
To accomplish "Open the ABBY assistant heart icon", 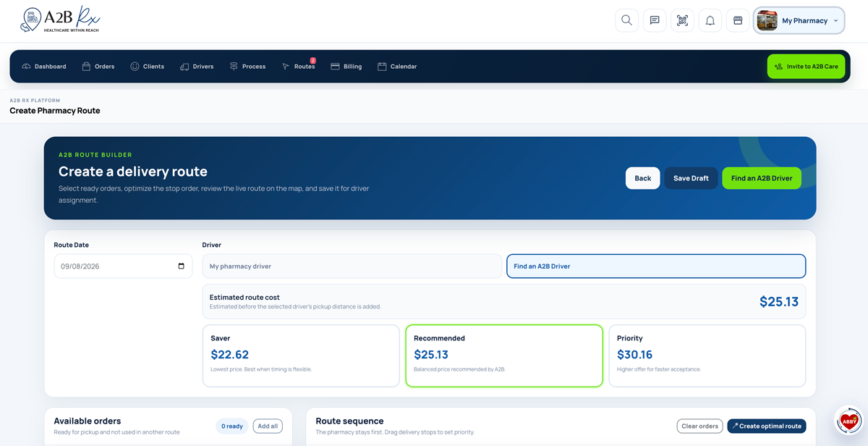I will pyautogui.click(x=849, y=421).
